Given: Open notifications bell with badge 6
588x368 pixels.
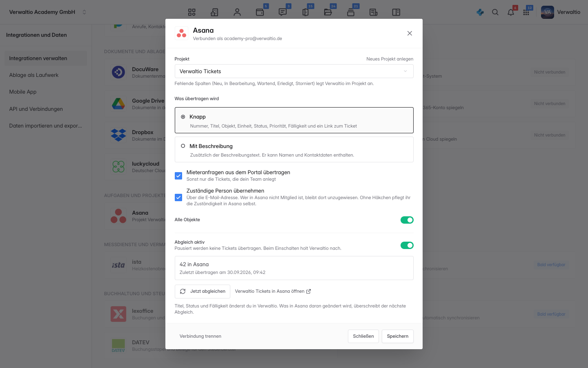Looking at the screenshot, I should click(x=511, y=12).
